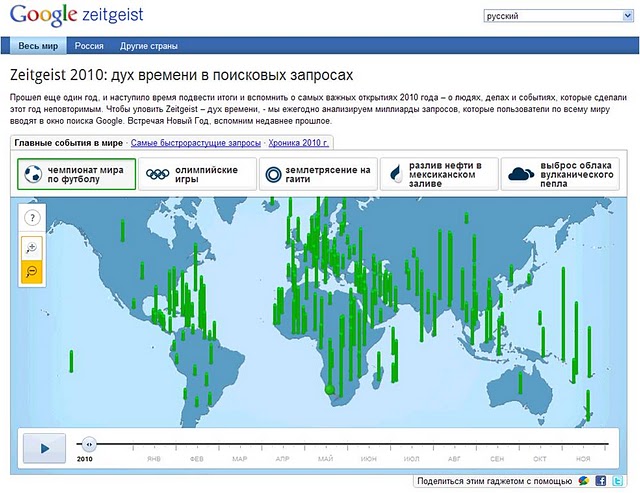Select разлив нефти в мексиканском заливе event
This screenshot has height=493, width=640.
pyautogui.click(x=439, y=174)
